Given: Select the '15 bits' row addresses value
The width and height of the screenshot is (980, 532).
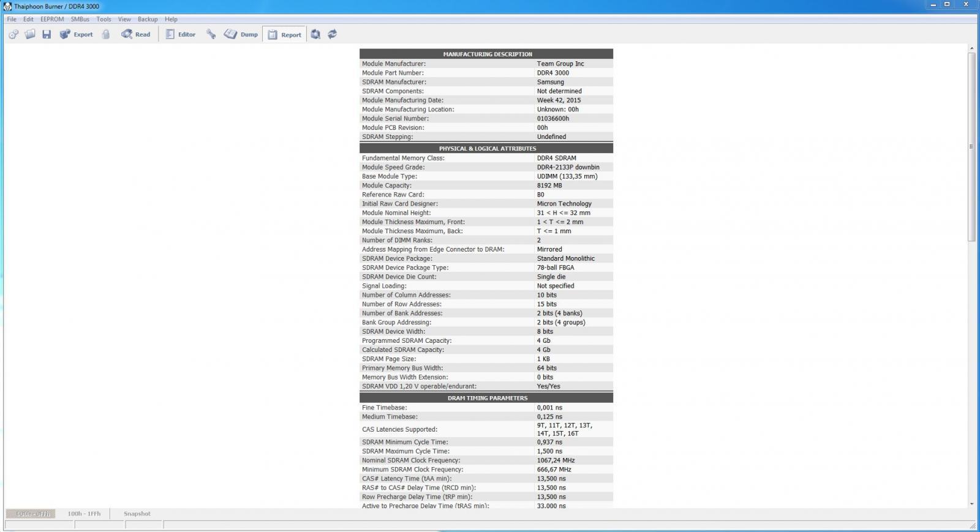Looking at the screenshot, I should click(x=547, y=304).
